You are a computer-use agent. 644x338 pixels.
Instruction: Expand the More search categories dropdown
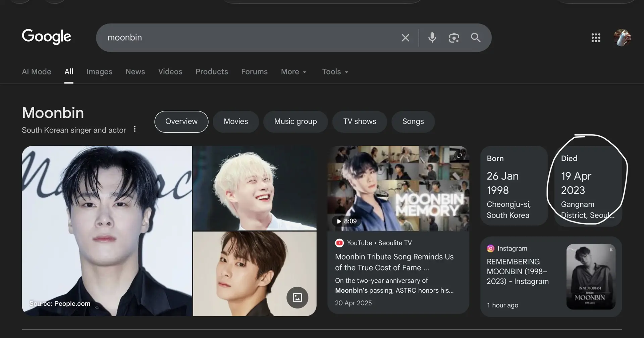294,72
